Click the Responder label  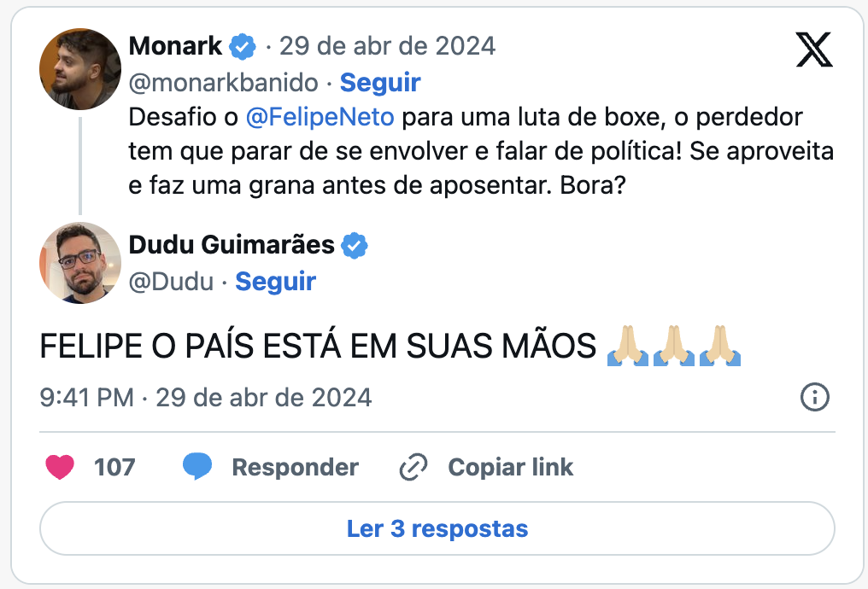pyautogui.click(x=295, y=468)
